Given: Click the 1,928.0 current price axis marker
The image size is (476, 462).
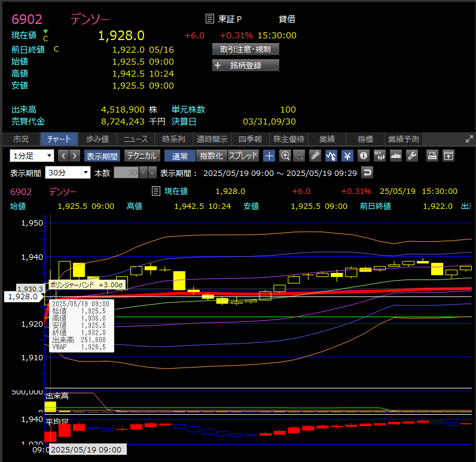Looking at the screenshot, I should [23, 297].
